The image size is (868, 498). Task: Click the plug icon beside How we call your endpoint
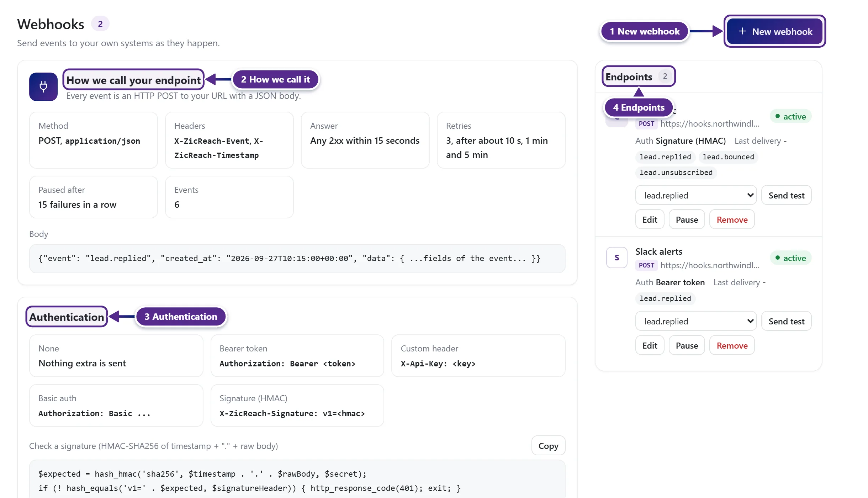(43, 87)
